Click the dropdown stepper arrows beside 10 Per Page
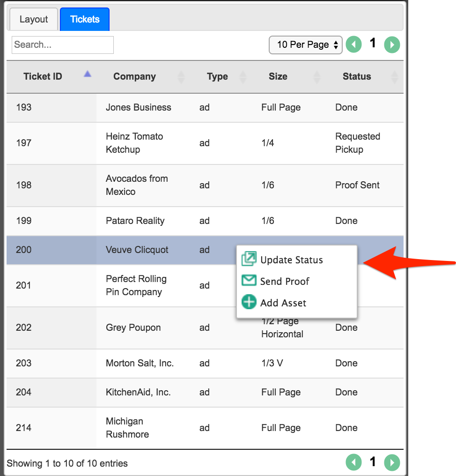The height and width of the screenshot is (476, 456). tap(336, 45)
